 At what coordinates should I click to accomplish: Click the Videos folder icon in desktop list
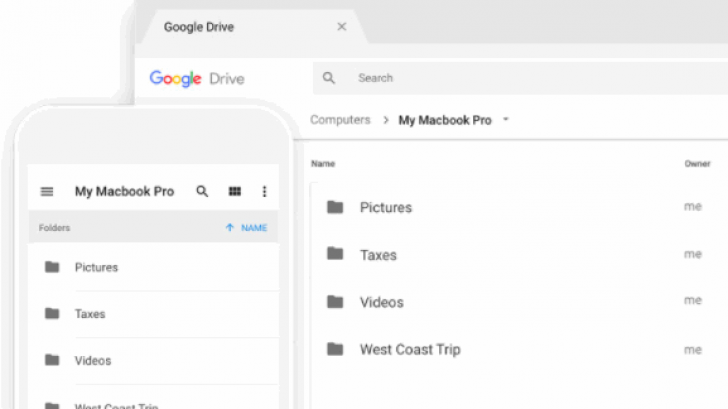[x=335, y=302]
